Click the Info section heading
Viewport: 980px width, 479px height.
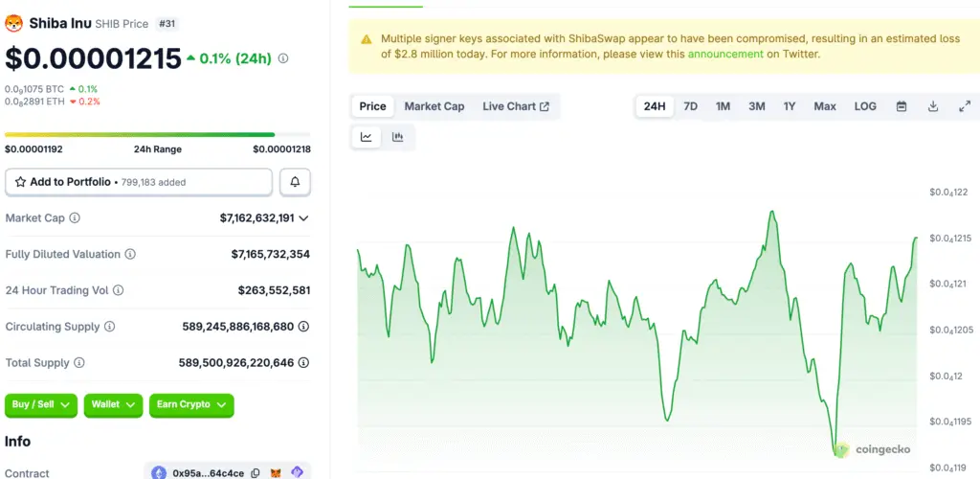(17, 442)
